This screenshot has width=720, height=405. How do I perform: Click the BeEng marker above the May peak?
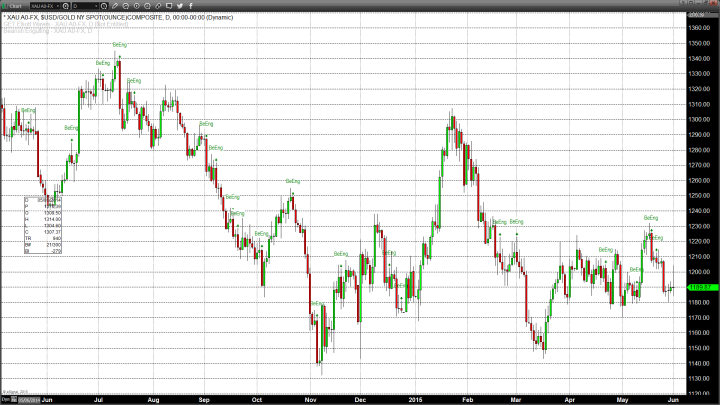tap(651, 218)
